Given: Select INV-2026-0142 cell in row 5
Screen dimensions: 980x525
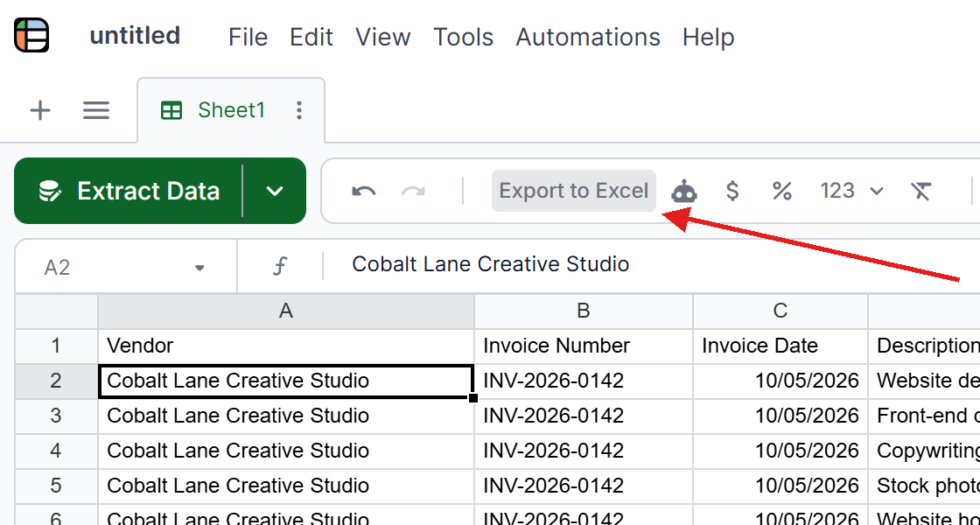Looking at the screenshot, I should coord(584,486).
